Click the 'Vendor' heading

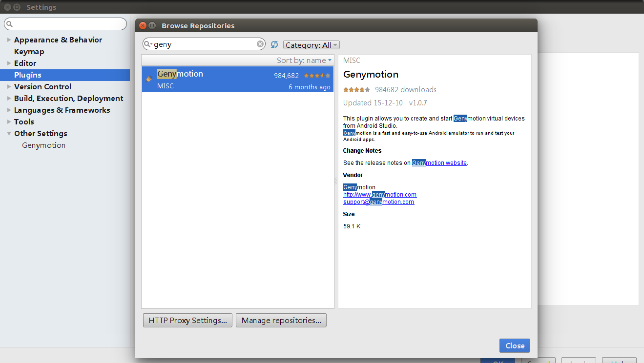pos(353,175)
